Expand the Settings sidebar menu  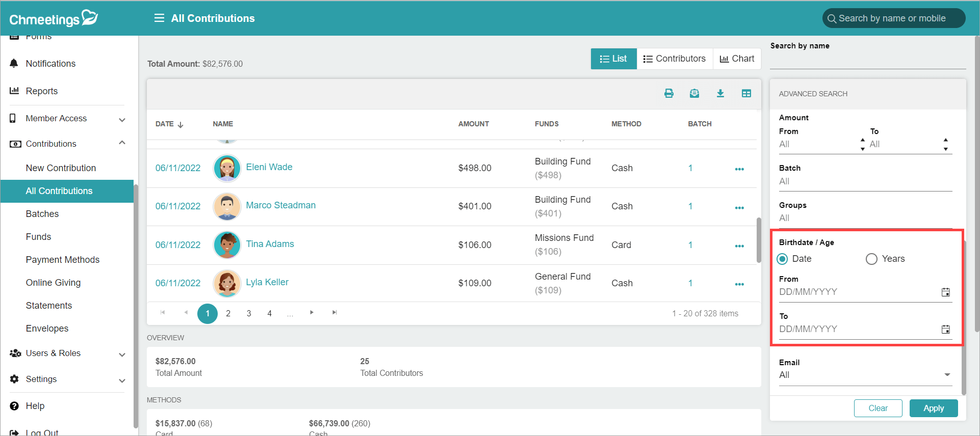(x=122, y=380)
